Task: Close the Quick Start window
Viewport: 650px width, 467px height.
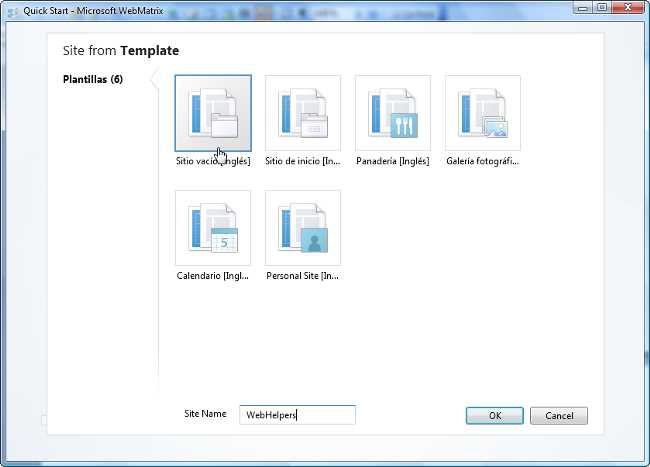Action: click(x=630, y=7)
